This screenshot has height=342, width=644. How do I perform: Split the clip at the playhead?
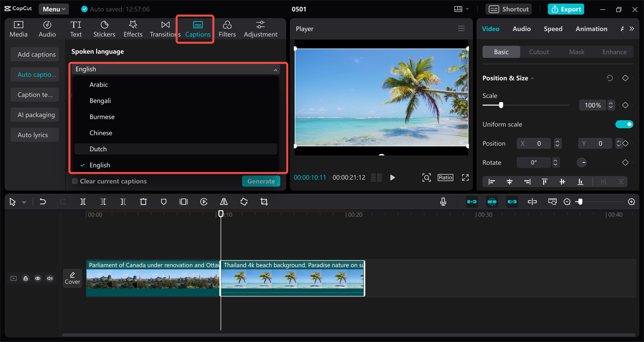point(83,201)
